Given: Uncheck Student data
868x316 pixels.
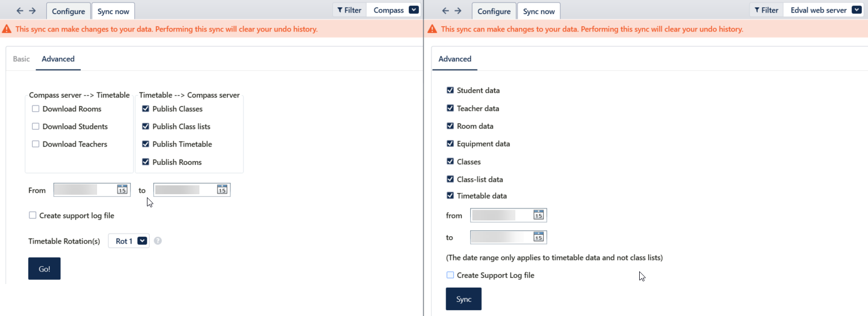Looking at the screenshot, I should 450,90.
